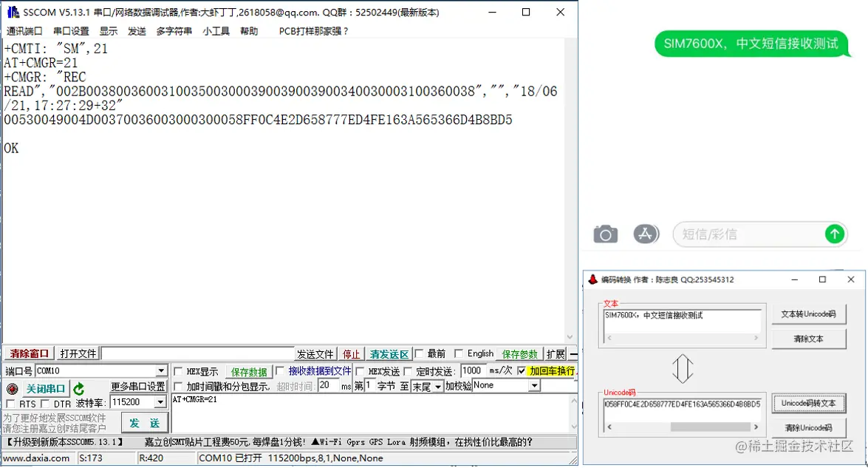Click the file path field beside 打开文件
This screenshot has width=868, height=468.
(x=198, y=353)
